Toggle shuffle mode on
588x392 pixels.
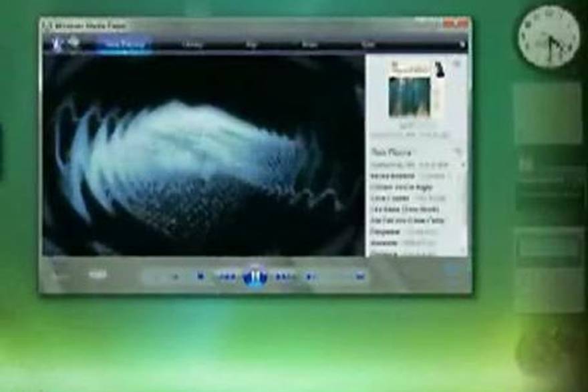click(x=156, y=276)
